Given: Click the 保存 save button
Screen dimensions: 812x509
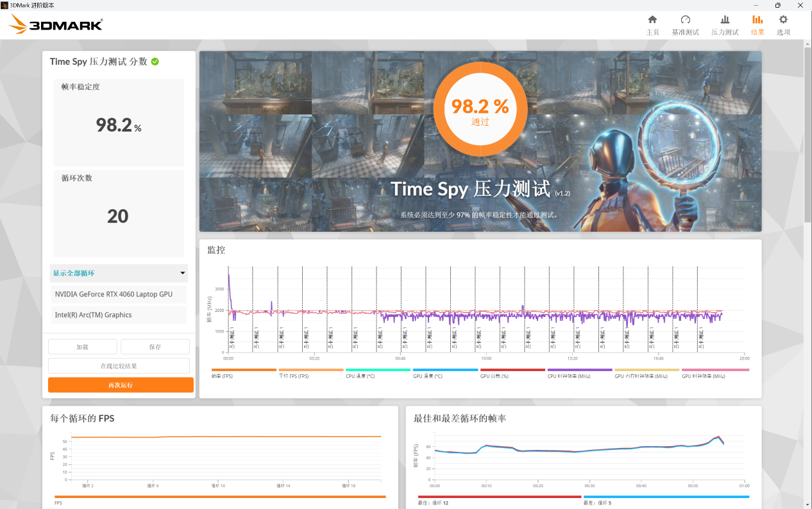Looking at the screenshot, I should point(155,347).
